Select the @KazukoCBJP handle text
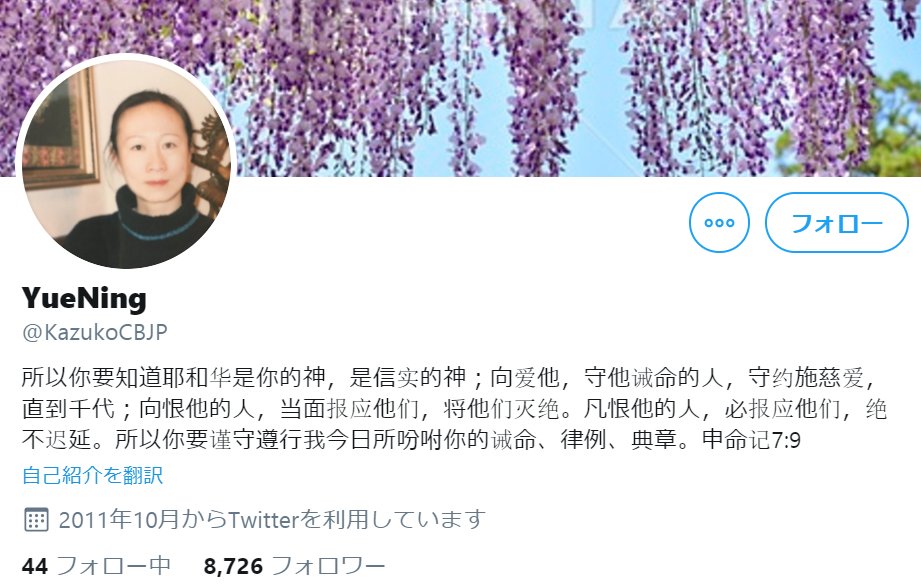 tap(95, 332)
